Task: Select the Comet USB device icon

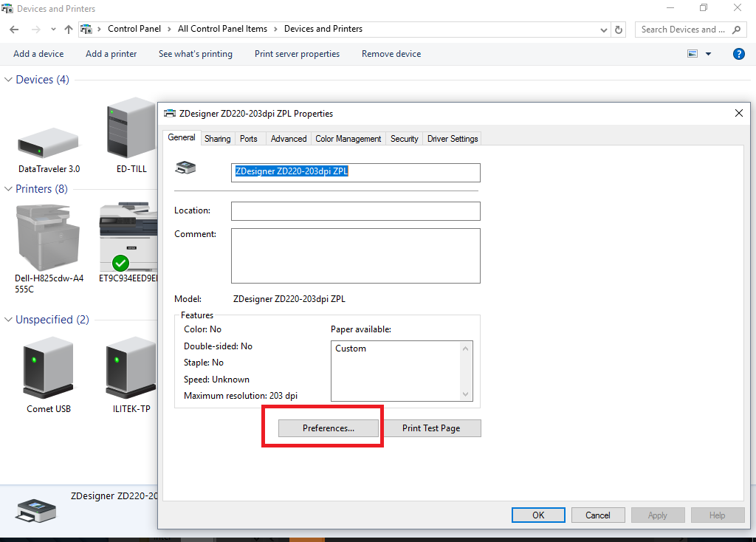Action: (x=49, y=367)
